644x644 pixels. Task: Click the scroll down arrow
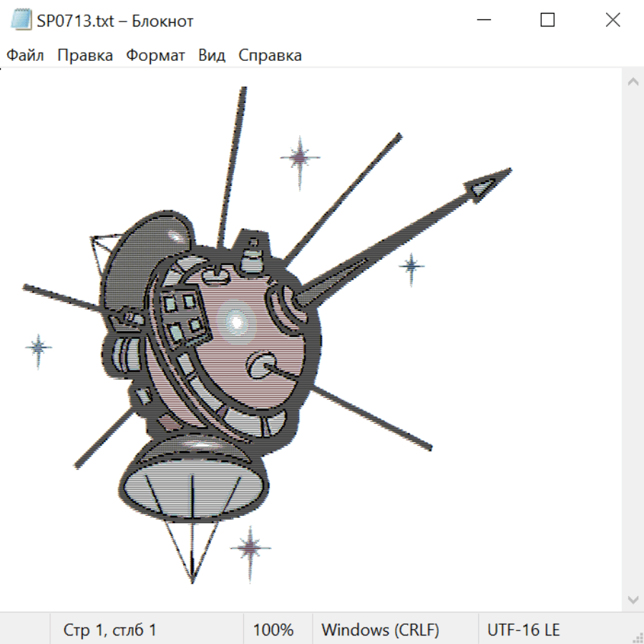[633, 599]
